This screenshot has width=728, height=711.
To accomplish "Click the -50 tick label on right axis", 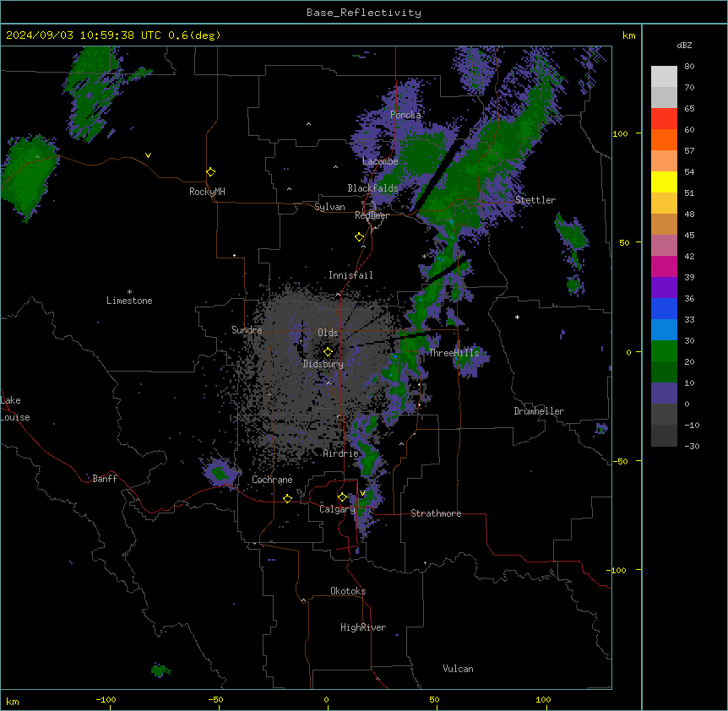I will tap(620, 461).
